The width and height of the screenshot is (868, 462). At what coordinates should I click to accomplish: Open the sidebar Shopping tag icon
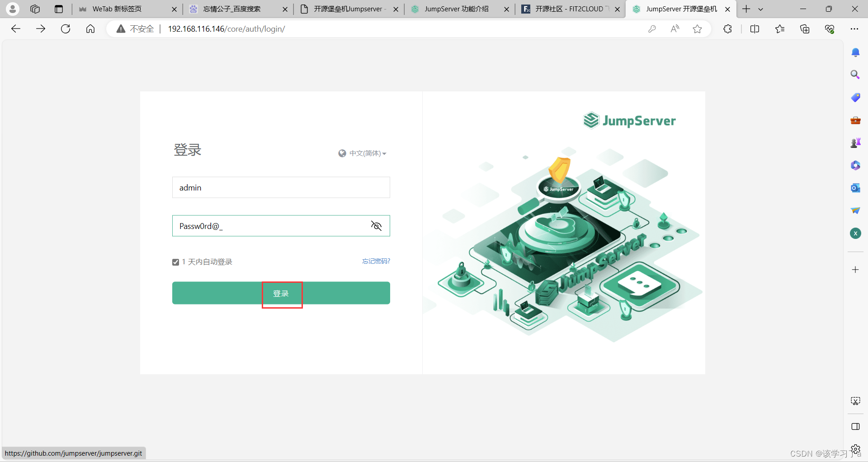855,97
